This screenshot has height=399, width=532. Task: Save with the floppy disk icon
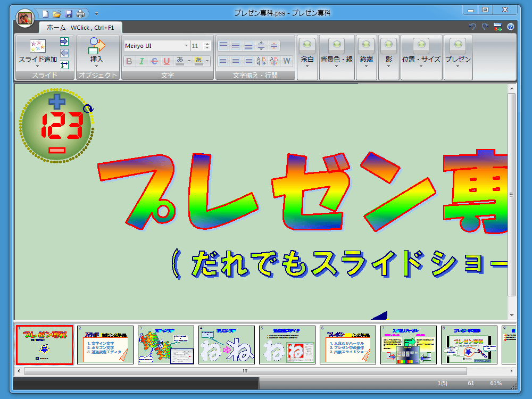pos(69,14)
